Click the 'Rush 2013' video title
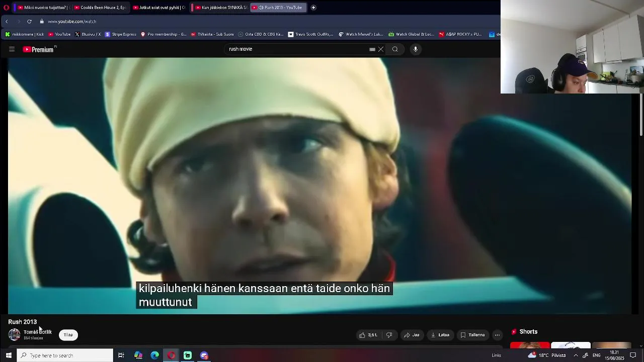This screenshot has width=644, height=362. (x=23, y=322)
